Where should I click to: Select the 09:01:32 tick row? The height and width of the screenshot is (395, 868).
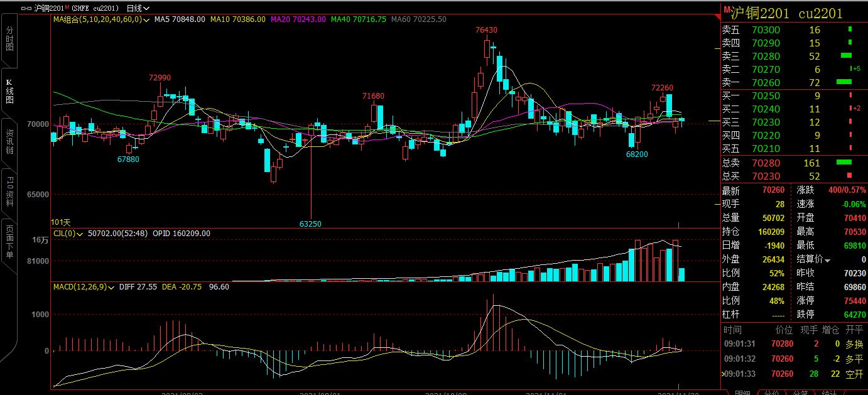(x=794, y=359)
